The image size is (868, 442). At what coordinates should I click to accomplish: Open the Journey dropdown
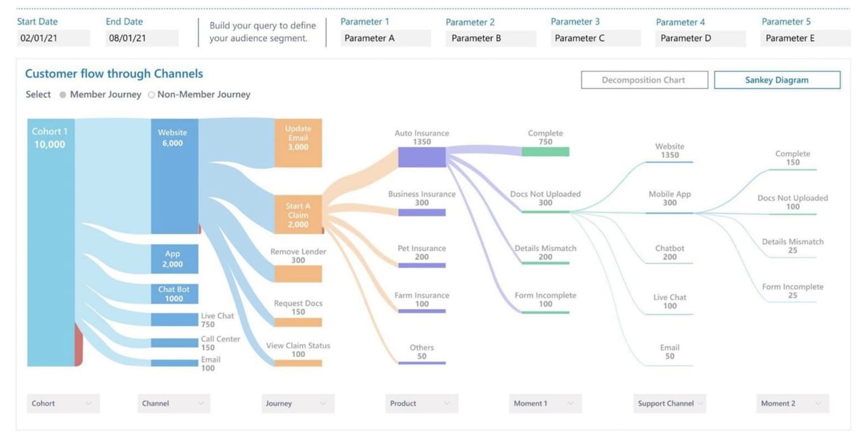297,403
